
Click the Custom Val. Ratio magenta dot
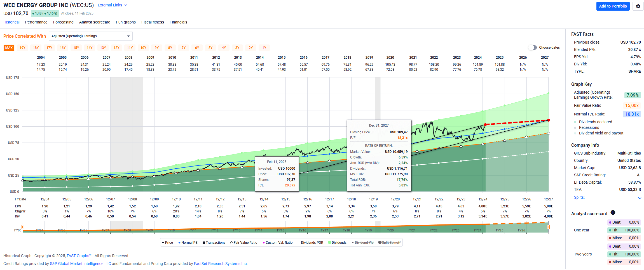pos(264,243)
